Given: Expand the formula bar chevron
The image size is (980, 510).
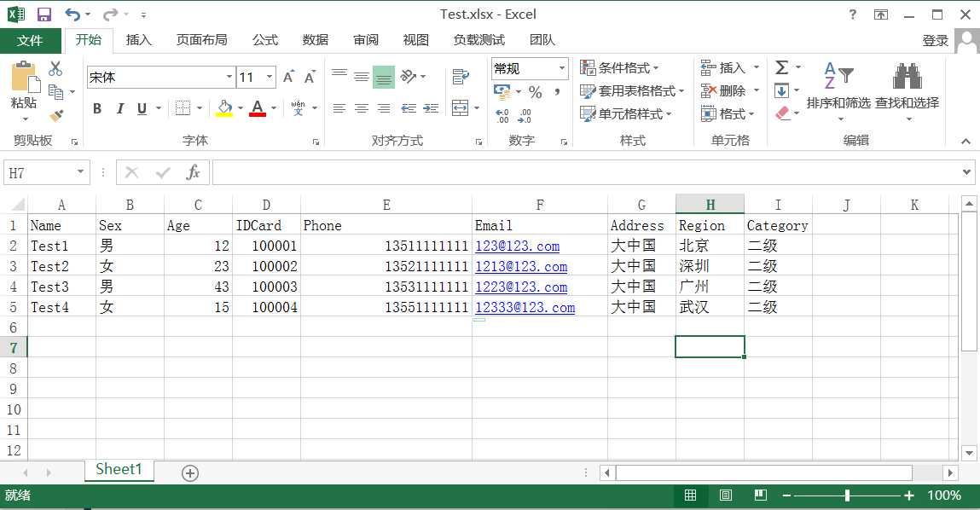Looking at the screenshot, I should [966, 172].
